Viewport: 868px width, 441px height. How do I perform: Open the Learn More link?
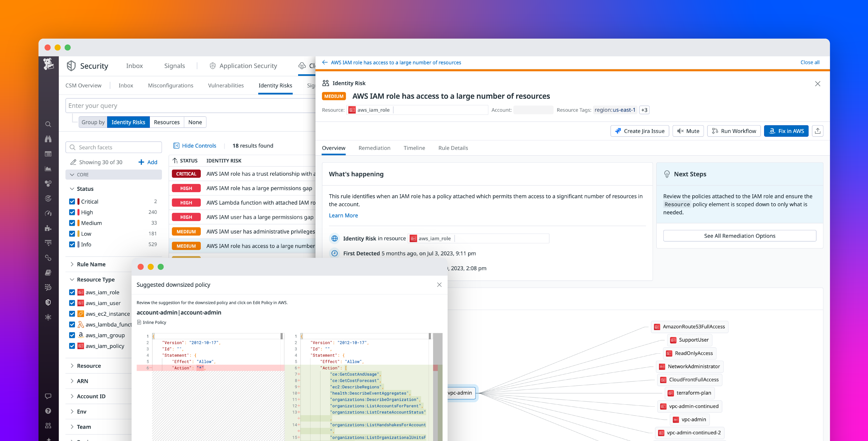click(x=343, y=215)
